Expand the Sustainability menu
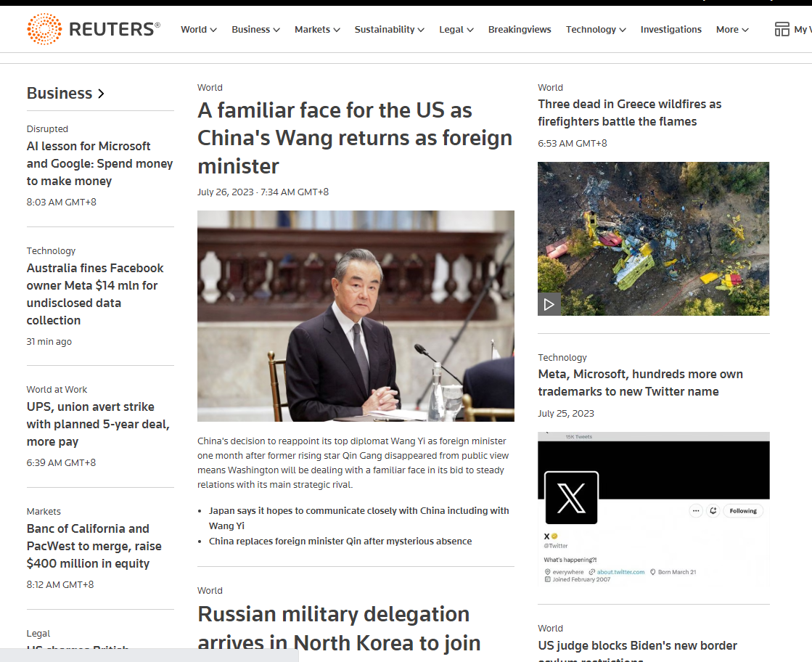Viewport: 812px width, 662px height. click(x=389, y=30)
